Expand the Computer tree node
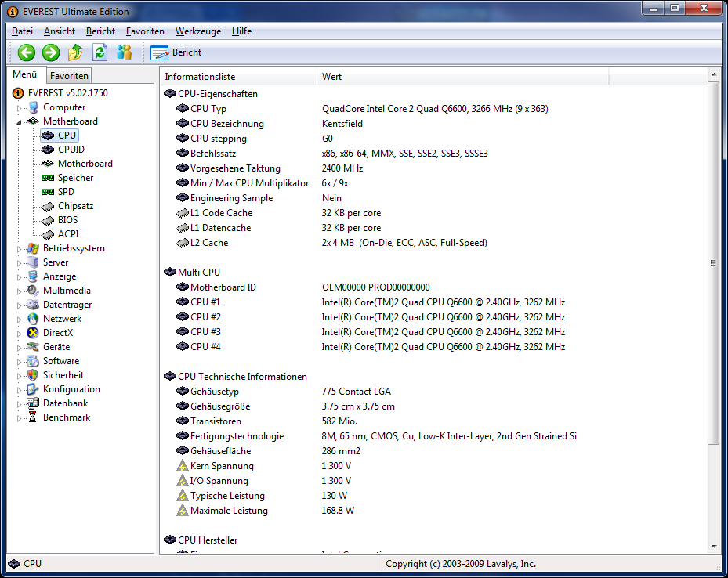This screenshot has width=728, height=578. 19,107
